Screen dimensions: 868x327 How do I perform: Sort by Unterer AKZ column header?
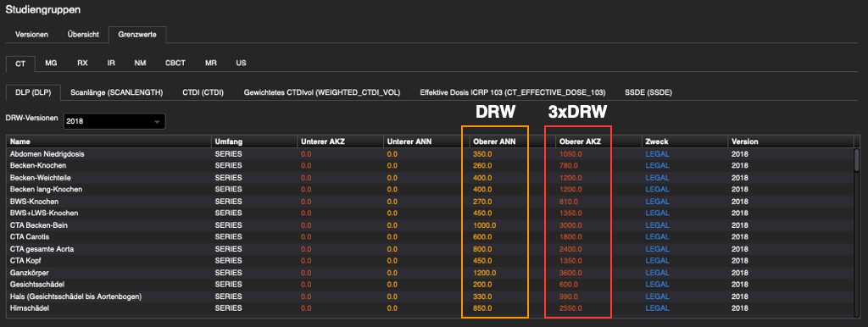340,141
